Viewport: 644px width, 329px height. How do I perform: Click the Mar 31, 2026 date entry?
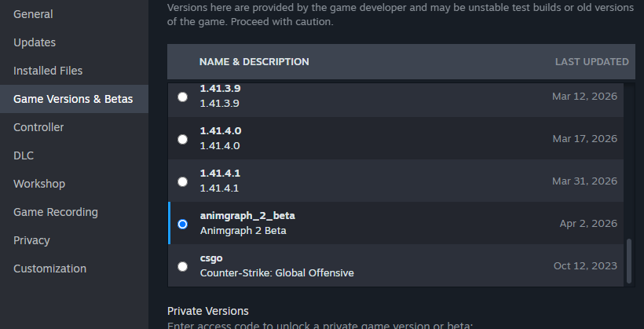pyautogui.click(x=584, y=181)
